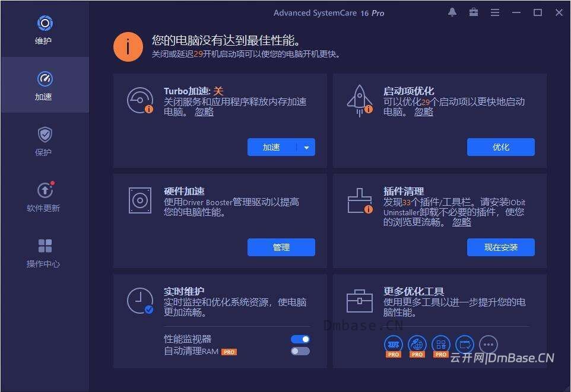This screenshot has width=571, height=392.
Task: Open the RAM memory cleaner PRO tool icon
Action: 394,346
